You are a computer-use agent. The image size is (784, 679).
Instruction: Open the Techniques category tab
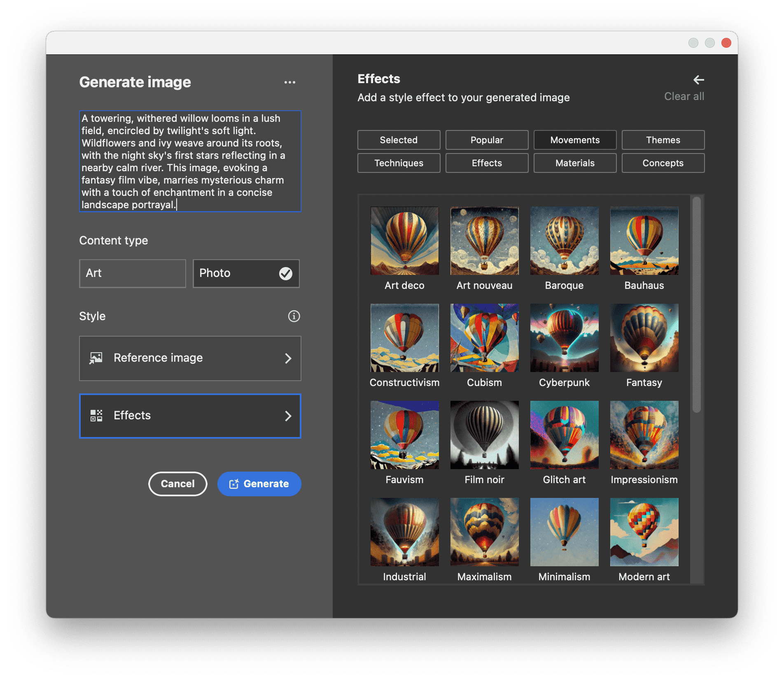click(399, 163)
